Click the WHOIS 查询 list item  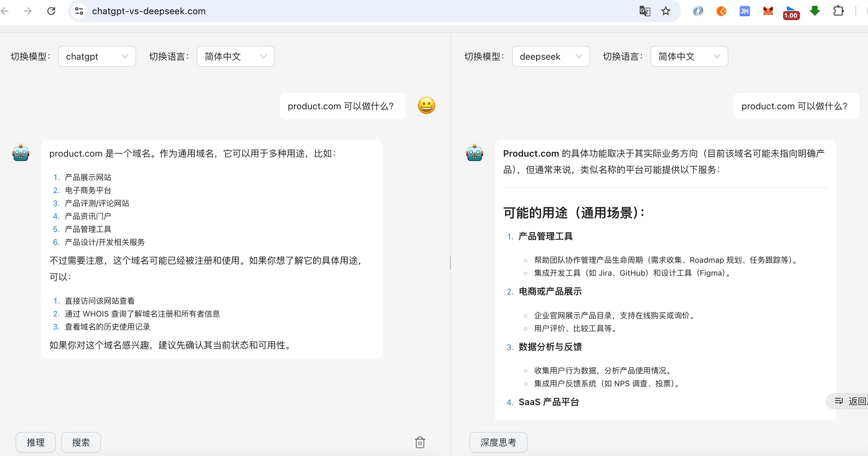(x=142, y=314)
